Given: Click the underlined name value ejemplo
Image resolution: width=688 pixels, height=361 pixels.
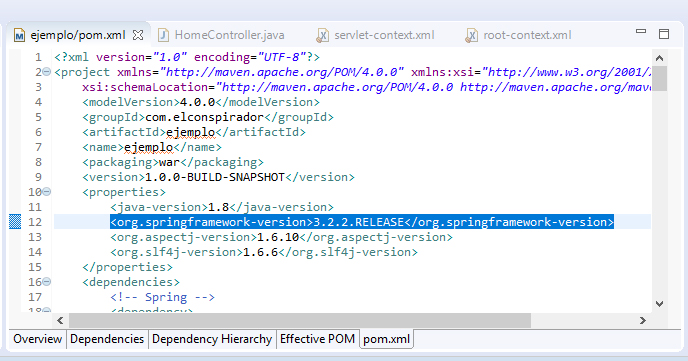Looking at the screenshot, I should coord(149,147).
